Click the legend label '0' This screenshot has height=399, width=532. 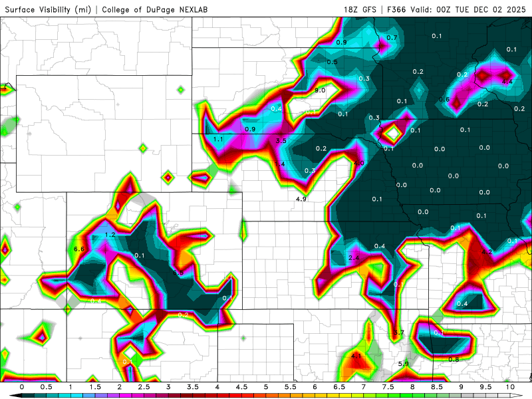pyautogui.click(x=22, y=387)
